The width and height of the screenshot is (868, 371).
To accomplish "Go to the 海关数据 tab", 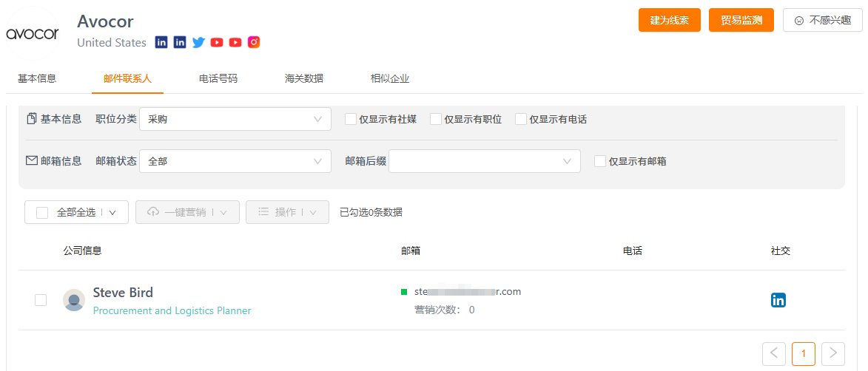I will point(304,78).
